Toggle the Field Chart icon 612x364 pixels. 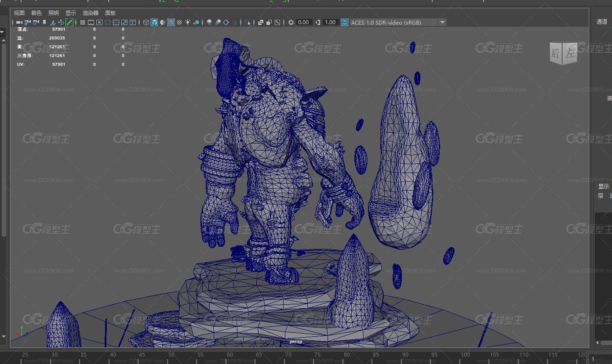(116, 22)
